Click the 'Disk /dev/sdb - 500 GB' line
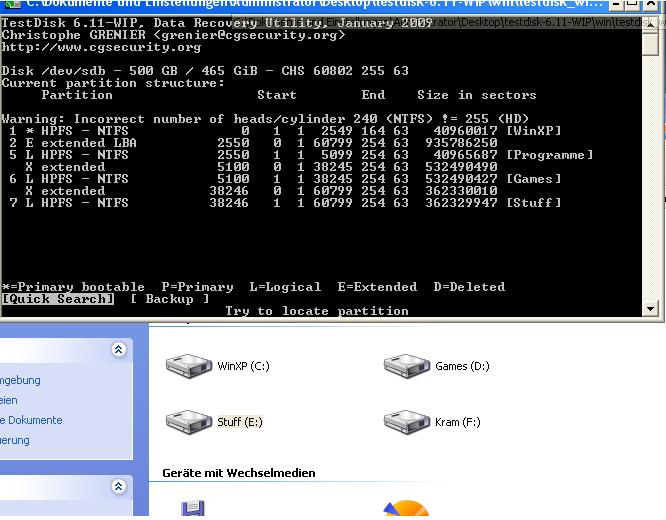This screenshot has width=666, height=520. coord(205,71)
